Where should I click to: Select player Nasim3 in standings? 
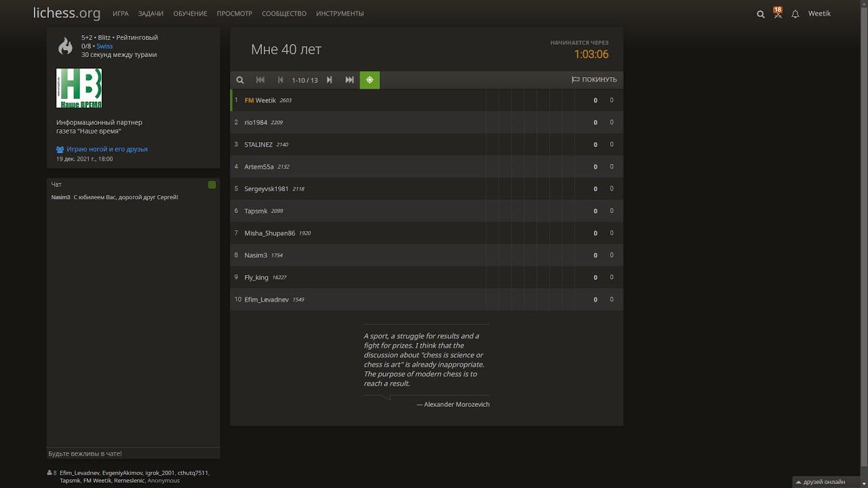(427, 256)
